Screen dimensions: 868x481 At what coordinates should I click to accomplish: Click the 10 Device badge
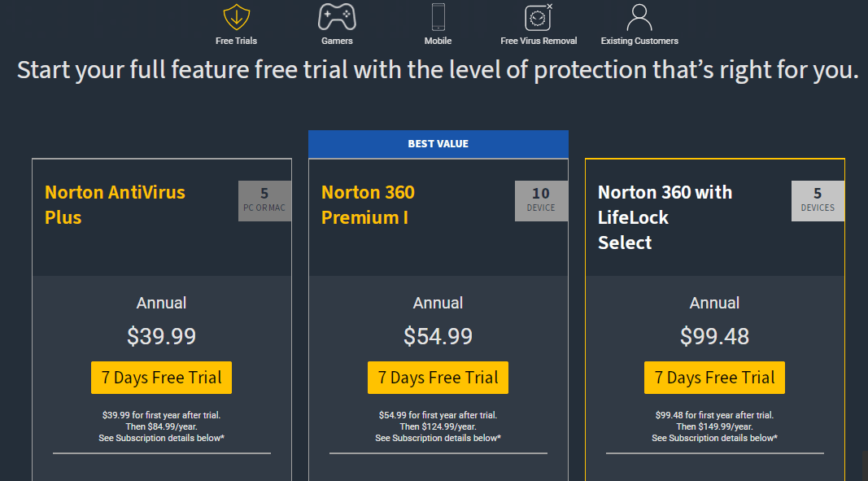coord(541,200)
